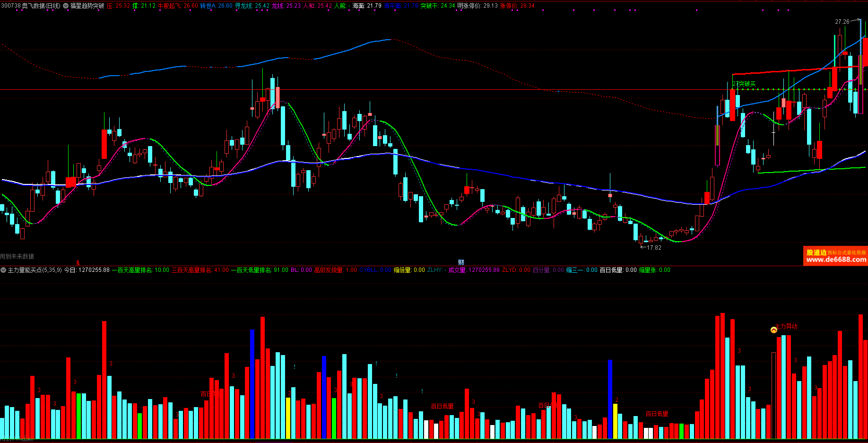
Task: Click the 高级发烧量 1.00 legend entry
Action: point(335,270)
